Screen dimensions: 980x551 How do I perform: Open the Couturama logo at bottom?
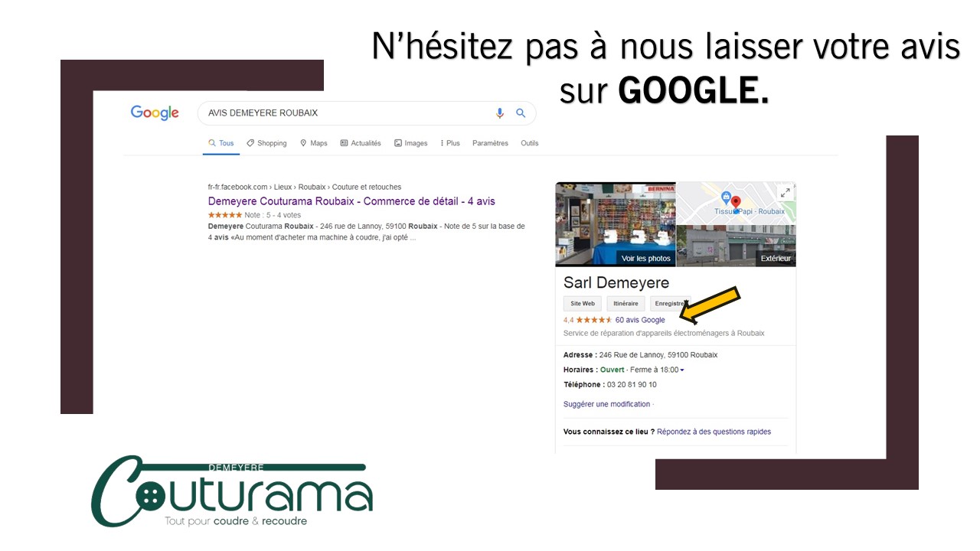tap(232, 491)
